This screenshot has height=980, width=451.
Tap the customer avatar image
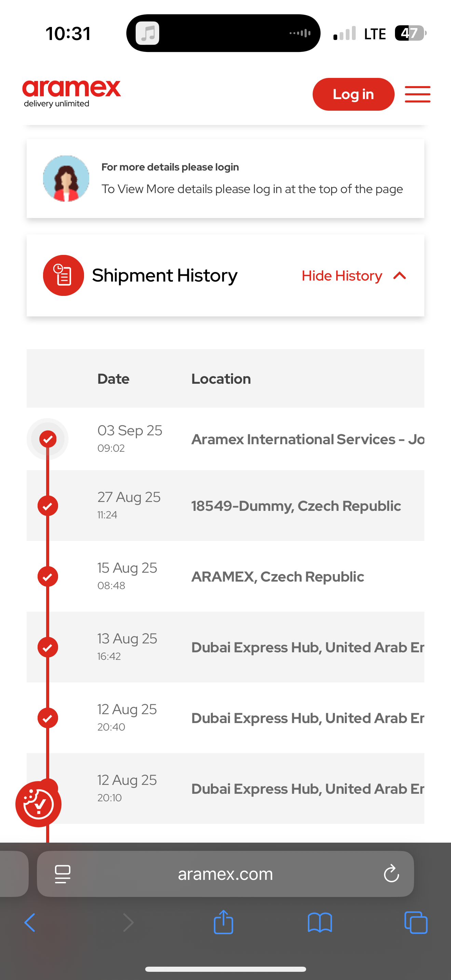(x=66, y=178)
